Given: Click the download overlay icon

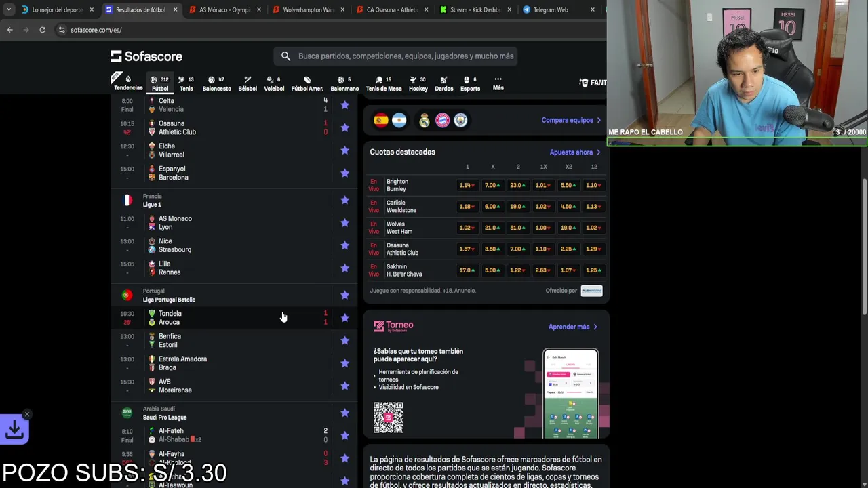Looking at the screenshot, I should (15, 429).
